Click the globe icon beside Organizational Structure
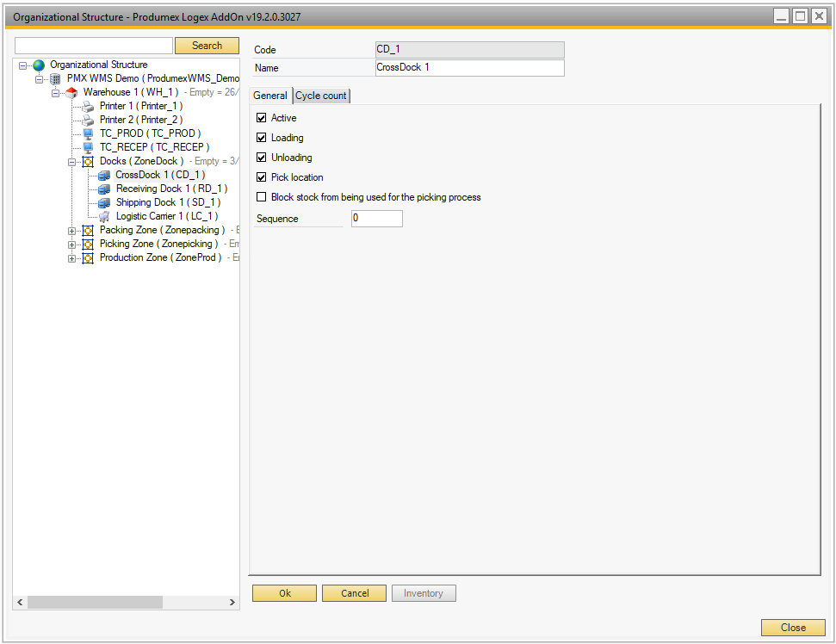 (x=39, y=65)
